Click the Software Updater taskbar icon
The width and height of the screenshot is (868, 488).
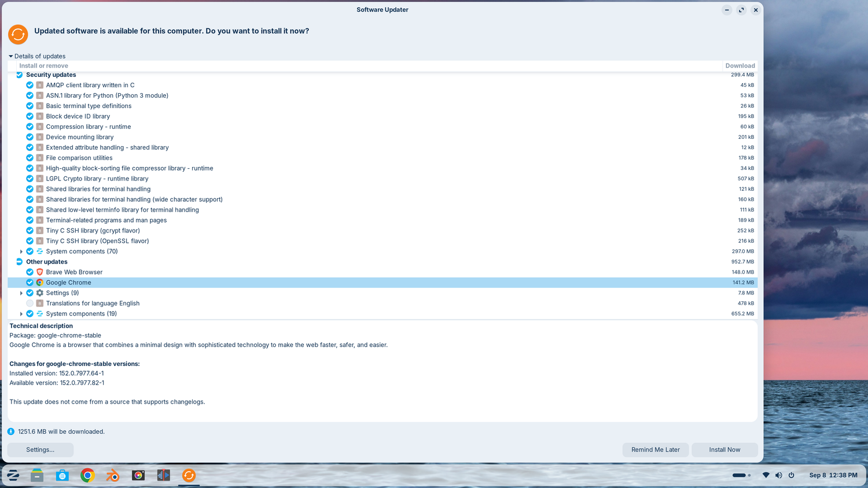click(x=189, y=475)
